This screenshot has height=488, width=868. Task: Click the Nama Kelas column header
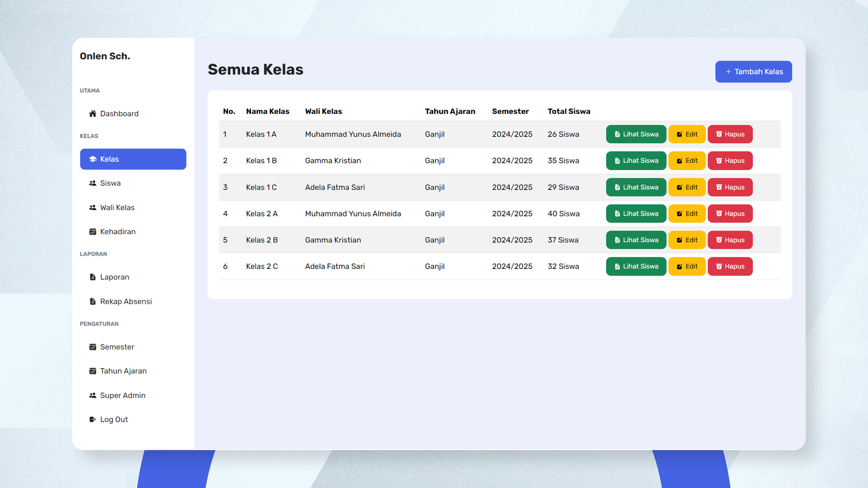click(268, 111)
